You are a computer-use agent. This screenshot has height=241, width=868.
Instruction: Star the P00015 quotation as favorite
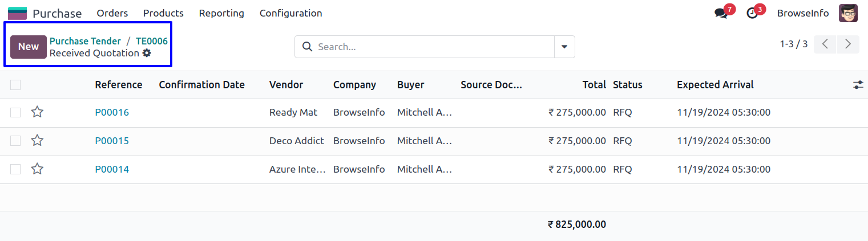point(37,141)
